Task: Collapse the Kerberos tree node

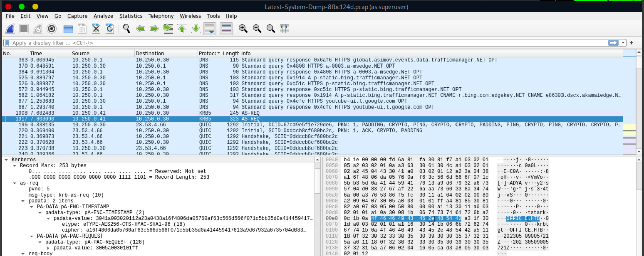Action: point(6,160)
